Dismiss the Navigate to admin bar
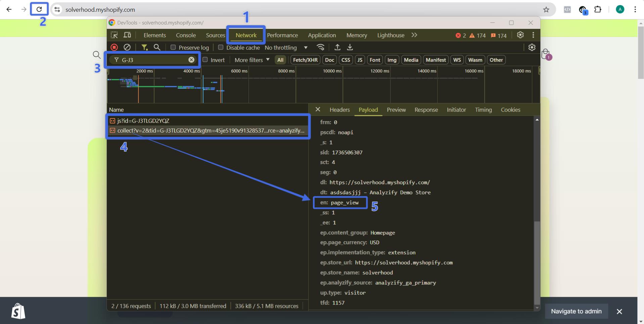The width and height of the screenshot is (644, 324). [x=619, y=312]
